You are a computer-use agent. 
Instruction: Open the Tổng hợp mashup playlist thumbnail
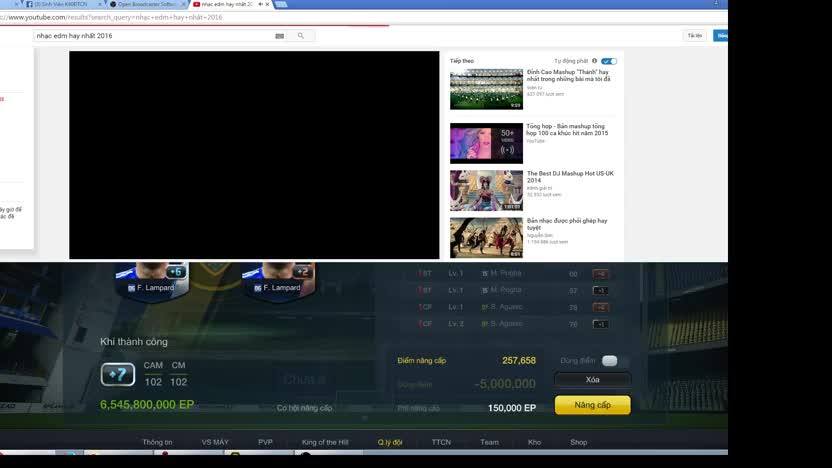(486, 143)
